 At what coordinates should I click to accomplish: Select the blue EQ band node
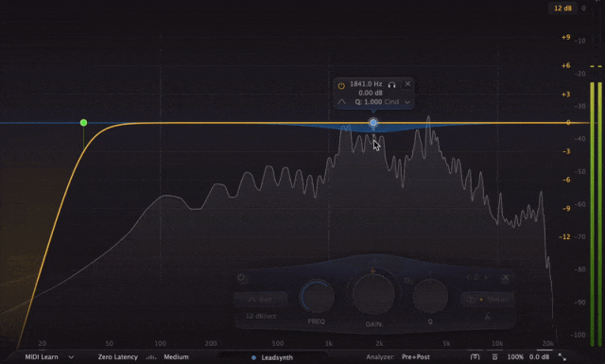tap(373, 123)
